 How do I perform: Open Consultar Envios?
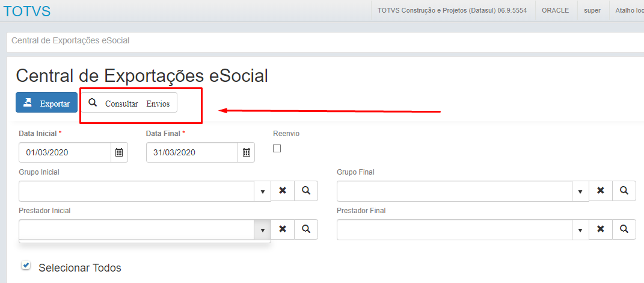[x=129, y=102]
